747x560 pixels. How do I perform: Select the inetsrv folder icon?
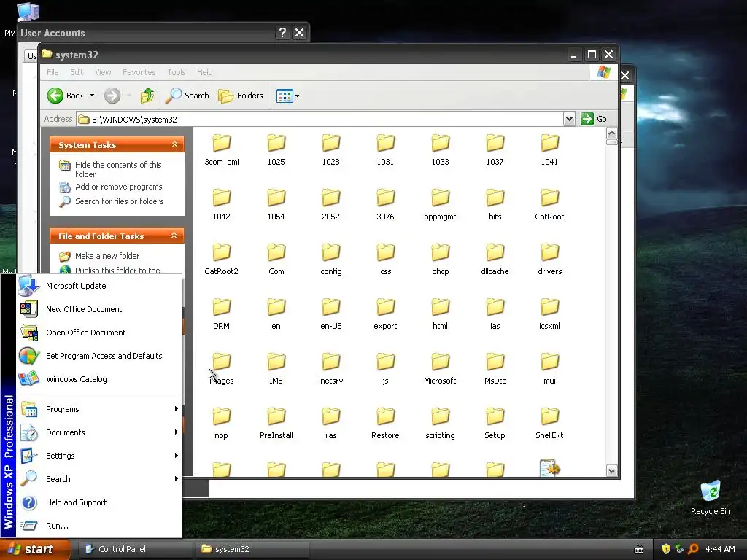click(x=331, y=362)
